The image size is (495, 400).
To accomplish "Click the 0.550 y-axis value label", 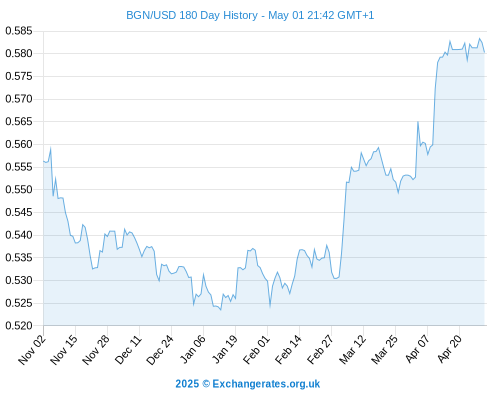I will tap(19, 190).
